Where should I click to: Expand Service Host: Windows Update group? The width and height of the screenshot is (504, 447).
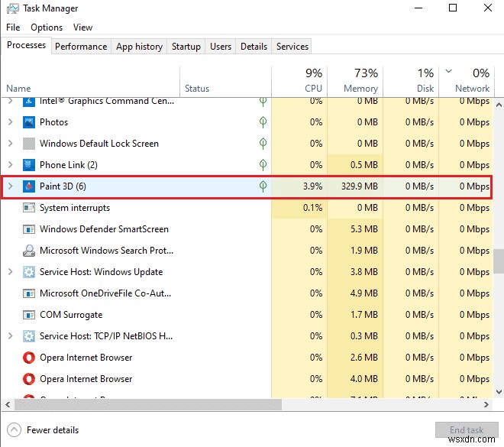10,272
